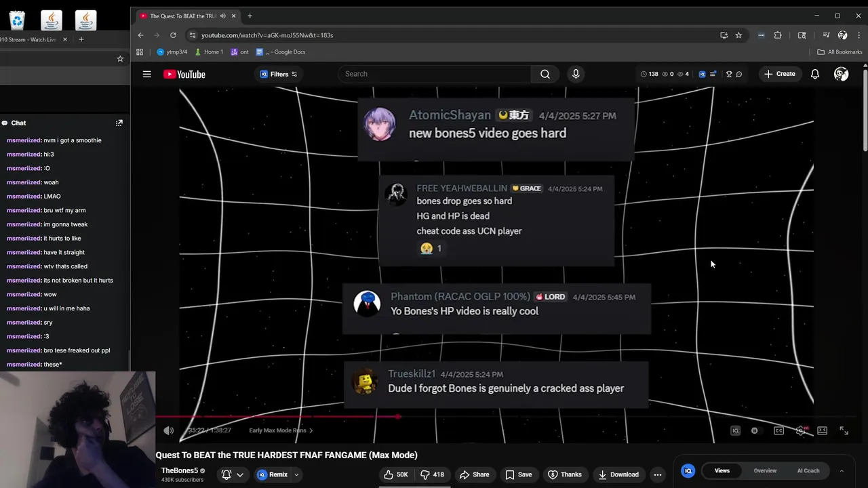Open the Create button

click(779, 74)
